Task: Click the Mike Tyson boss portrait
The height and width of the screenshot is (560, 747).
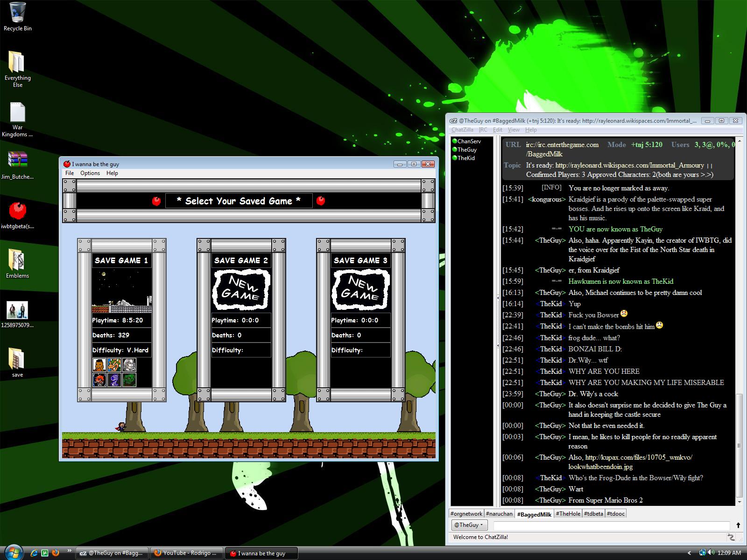Action: pos(99,365)
